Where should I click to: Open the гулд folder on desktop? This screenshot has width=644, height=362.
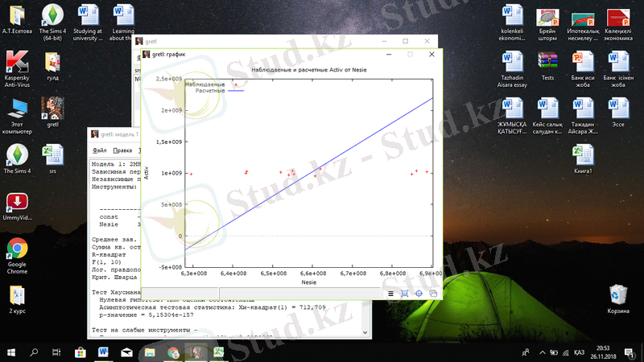(x=52, y=66)
